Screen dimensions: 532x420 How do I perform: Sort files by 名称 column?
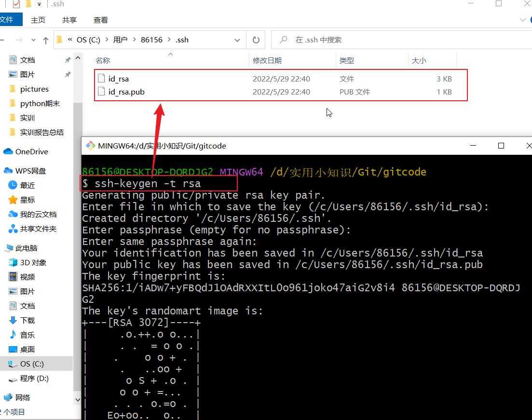[x=102, y=60]
